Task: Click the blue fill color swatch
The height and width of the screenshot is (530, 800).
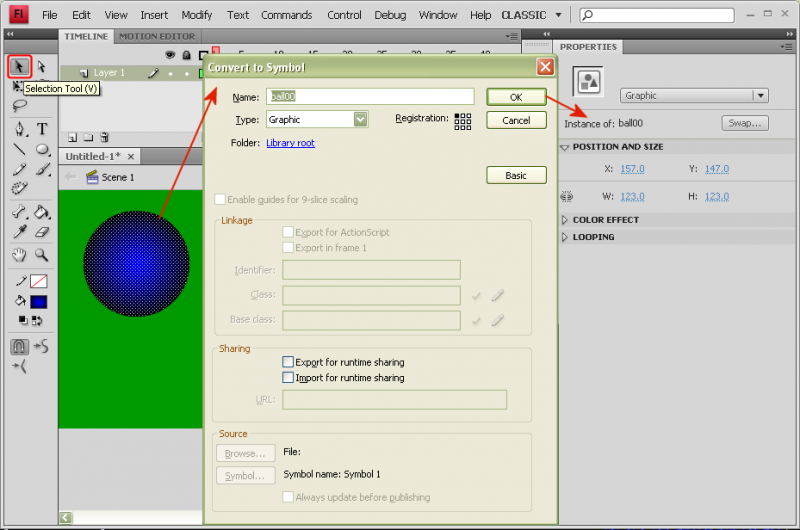Action: 39,302
